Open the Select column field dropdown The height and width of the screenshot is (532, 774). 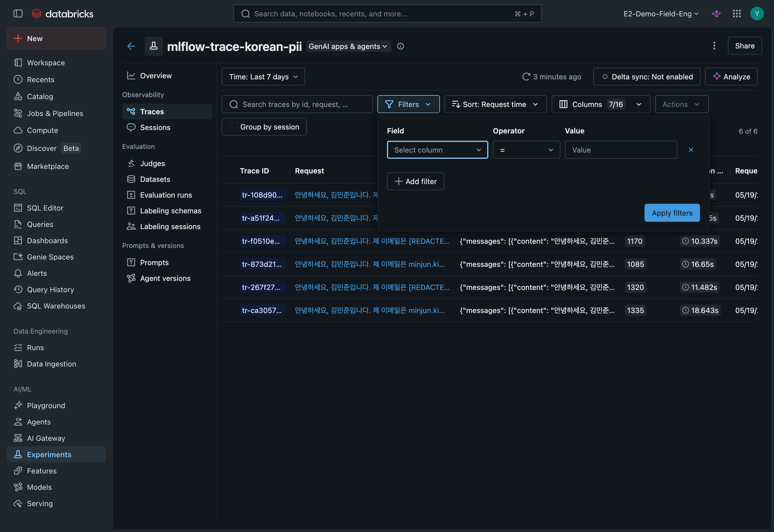(437, 150)
